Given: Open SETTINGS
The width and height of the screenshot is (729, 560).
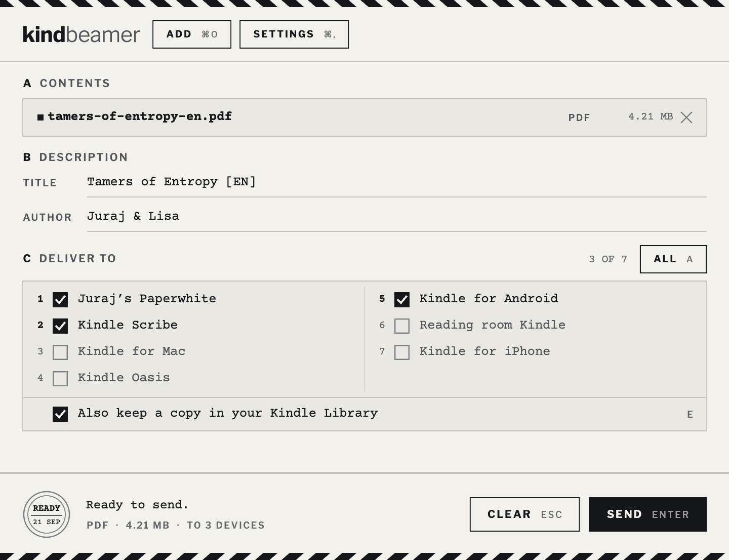Looking at the screenshot, I should click(x=294, y=34).
